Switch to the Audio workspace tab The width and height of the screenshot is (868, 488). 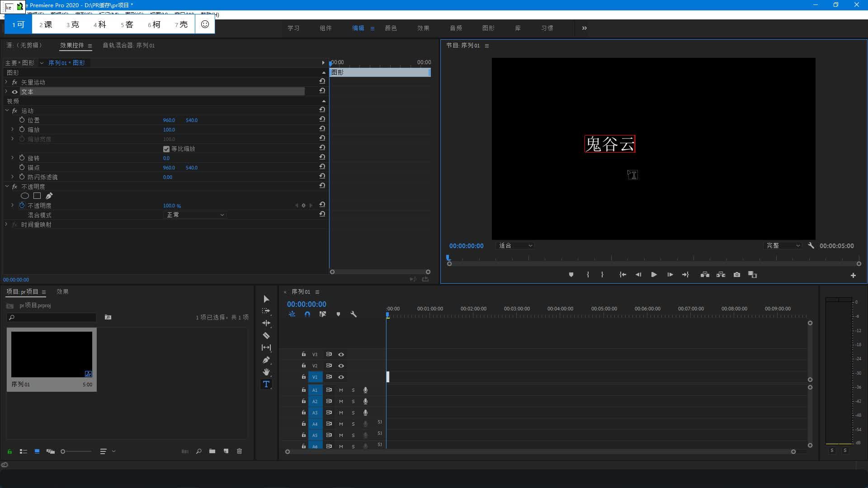[x=456, y=28]
